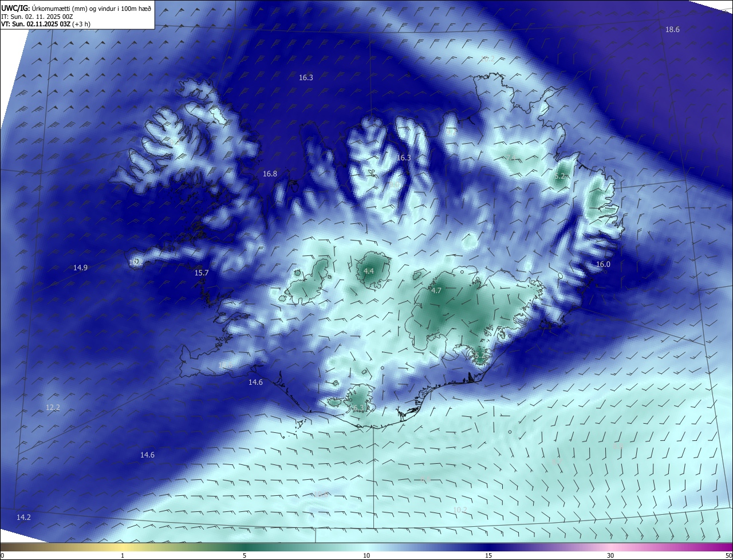The height and width of the screenshot is (560, 733).
Task: Click the 16.0 value label
Action: pyautogui.click(x=603, y=265)
